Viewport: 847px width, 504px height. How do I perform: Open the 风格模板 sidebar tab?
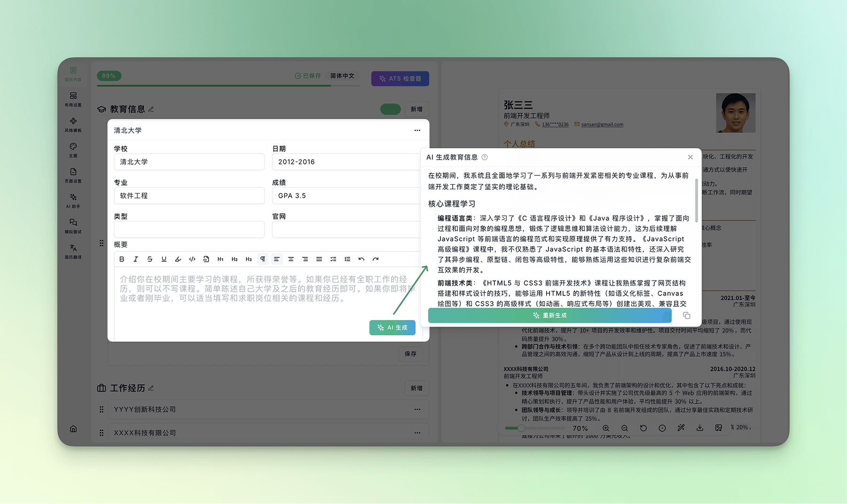click(x=73, y=124)
